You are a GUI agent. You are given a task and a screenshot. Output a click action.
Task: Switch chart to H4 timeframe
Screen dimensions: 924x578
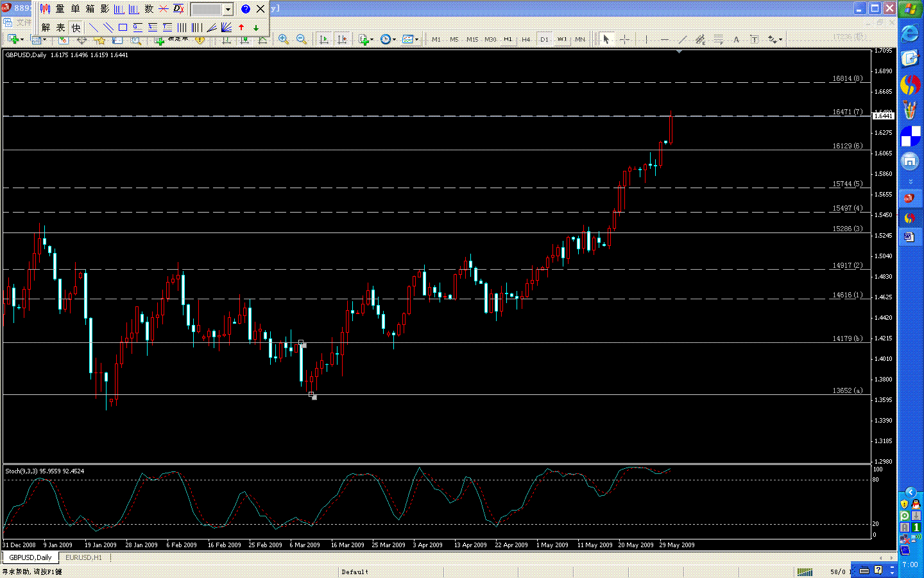point(526,40)
